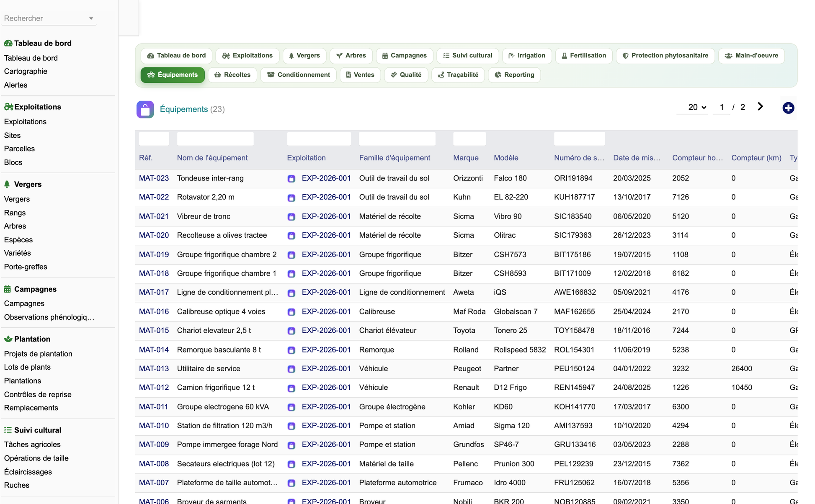Open Lots de plants in the sidebar
Viewport: 815px width, 504px height.
pos(27,367)
